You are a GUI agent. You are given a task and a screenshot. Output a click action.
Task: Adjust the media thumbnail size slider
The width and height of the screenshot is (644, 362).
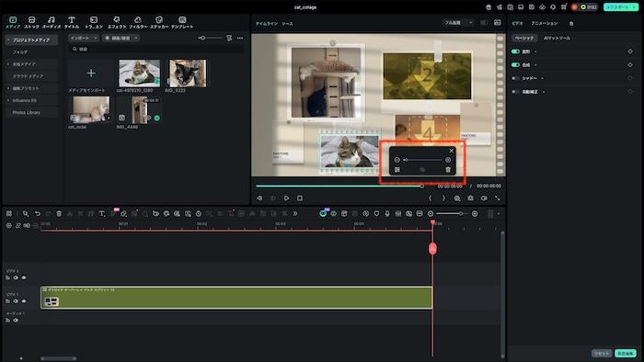pos(210,38)
